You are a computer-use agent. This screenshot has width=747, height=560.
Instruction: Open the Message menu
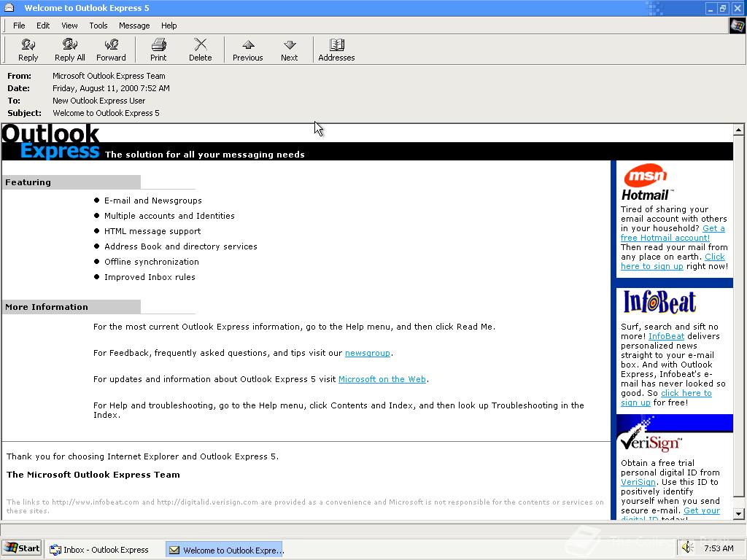click(x=134, y=26)
